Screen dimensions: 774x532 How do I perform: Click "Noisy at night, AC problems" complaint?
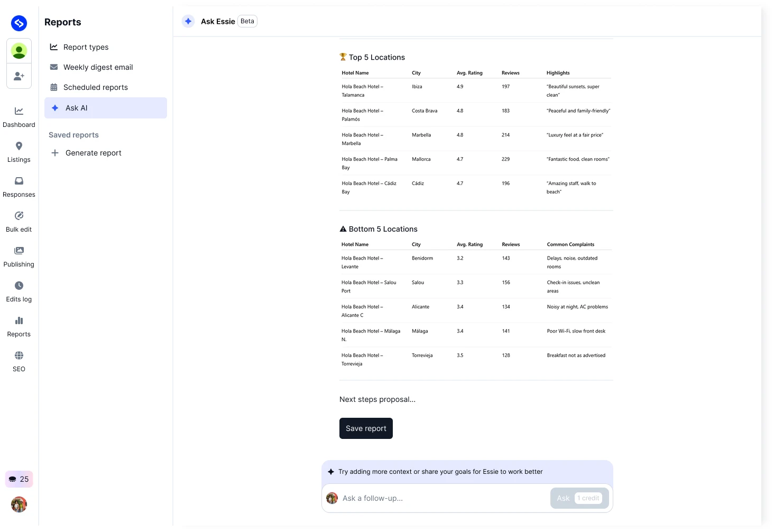[577, 307]
